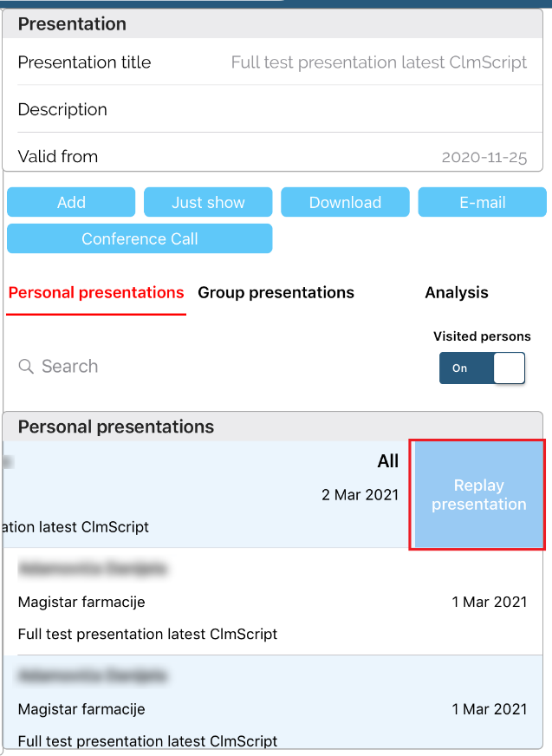Open the middle entry dated 1 Mar 2021
The width and height of the screenshot is (552, 756).
point(276,602)
